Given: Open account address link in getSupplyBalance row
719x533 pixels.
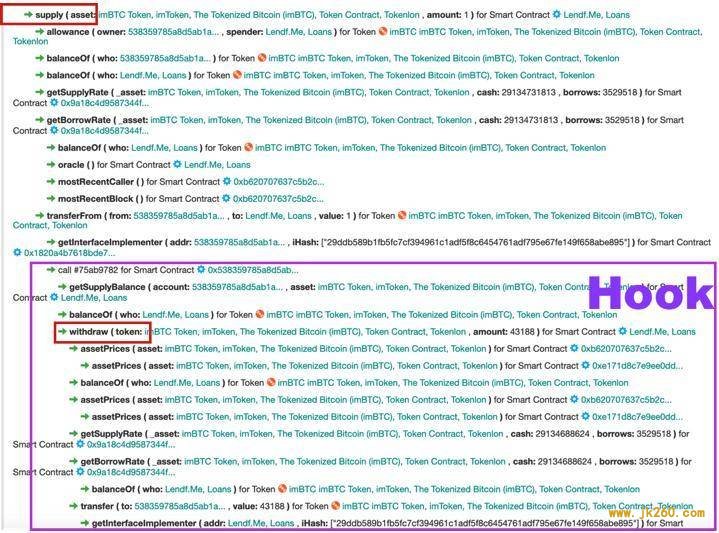Looking at the screenshot, I should (x=237, y=287).
